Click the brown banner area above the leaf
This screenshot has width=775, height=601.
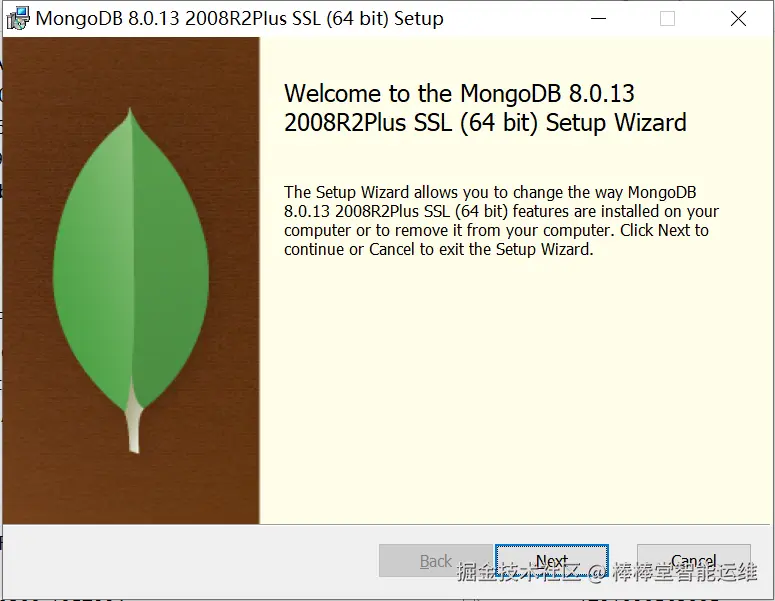coord(131,69)
